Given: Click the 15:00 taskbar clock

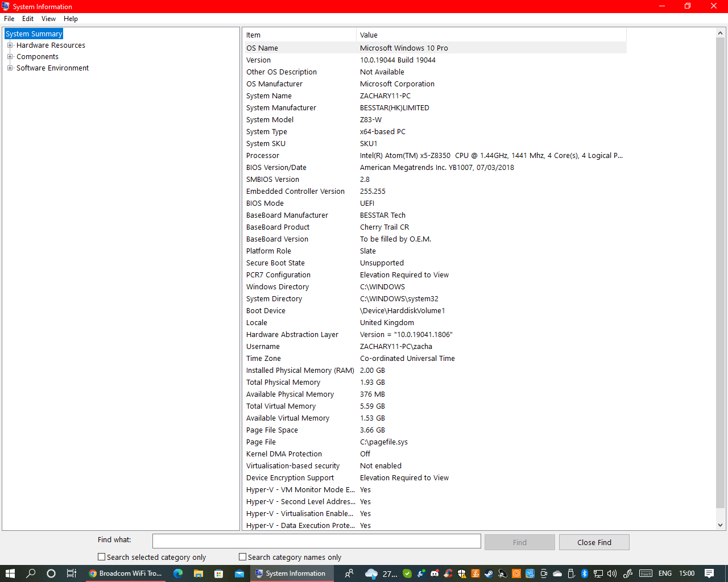Looking at the screenshot, I should (686, 573).
